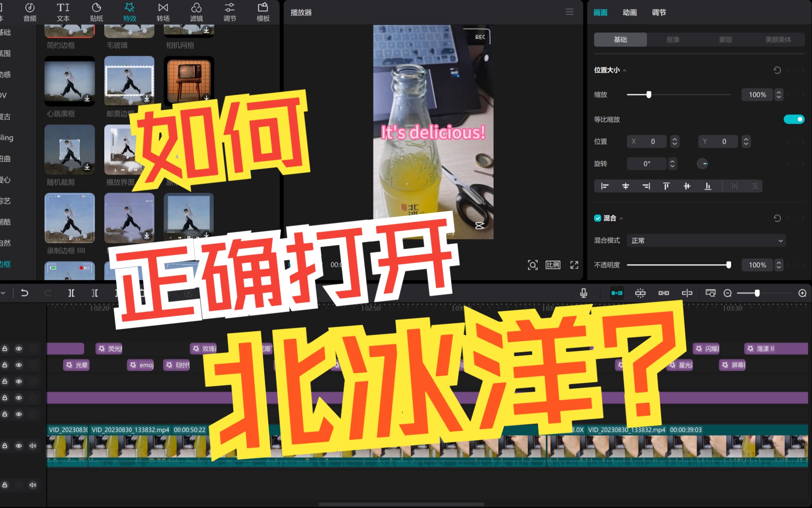
Task: Reset the 混合 blend section values
Action: tap(777, 218)
